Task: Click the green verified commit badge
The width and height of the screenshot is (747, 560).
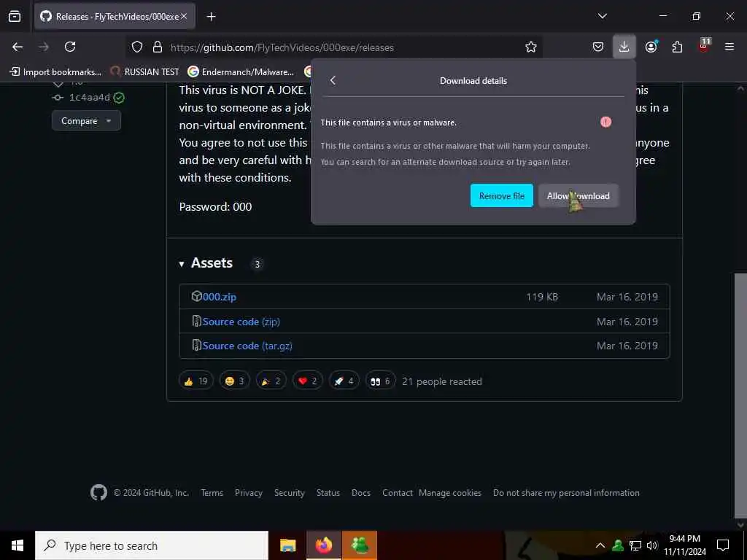Action: 119,98
